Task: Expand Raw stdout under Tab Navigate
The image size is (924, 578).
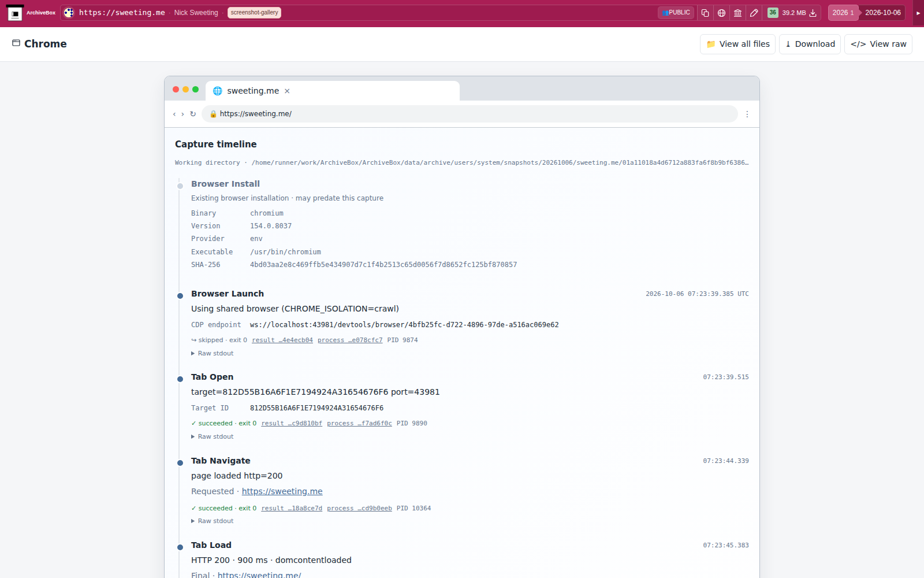Action: click(x=213, y=521)
